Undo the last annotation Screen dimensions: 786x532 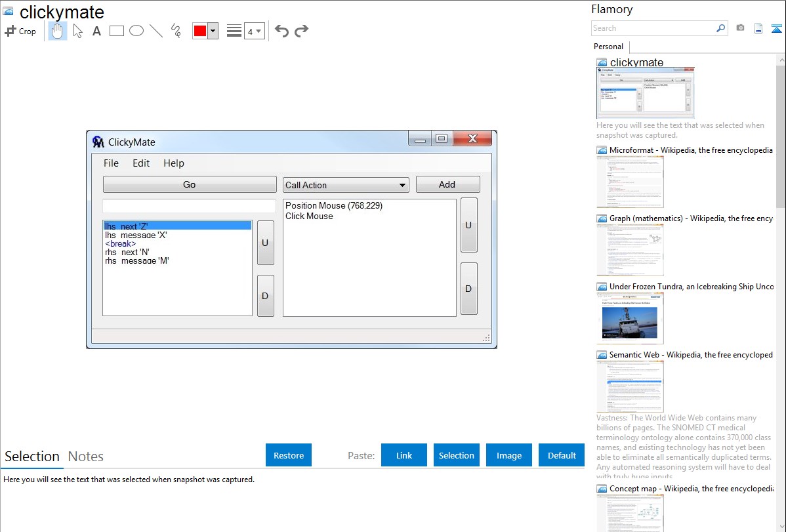pyautogui.click(x=281, y=31)
